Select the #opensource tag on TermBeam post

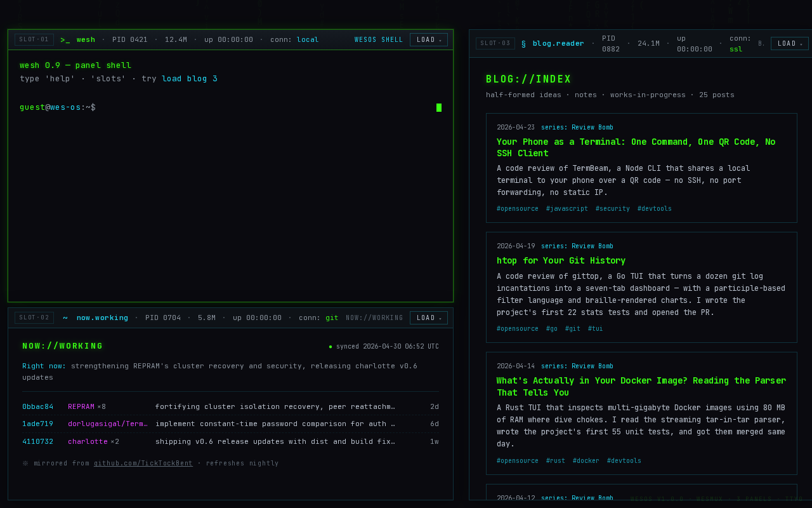pos(518,209)
